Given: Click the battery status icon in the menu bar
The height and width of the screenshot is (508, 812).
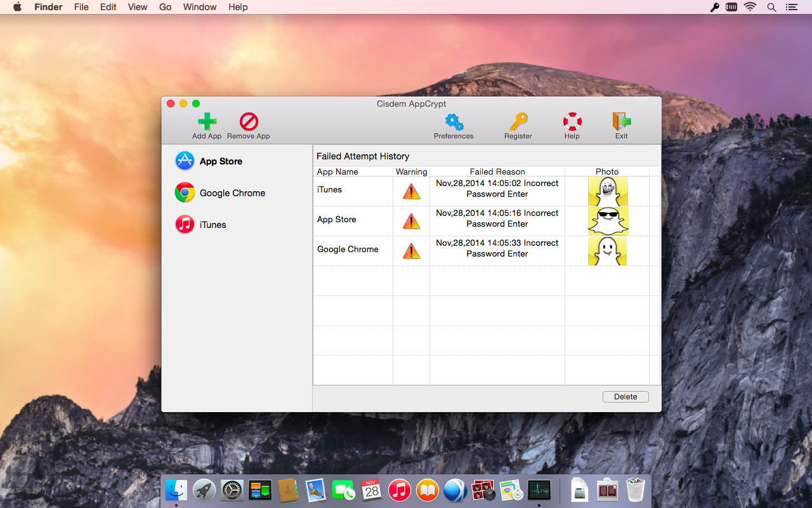Looking at the screenshot, I should [731, 7].
